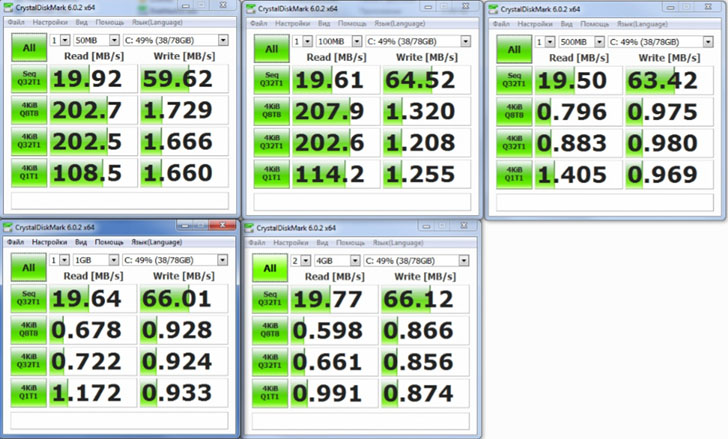
Task: Click the 1.729 write result
Action: (184, 110)
